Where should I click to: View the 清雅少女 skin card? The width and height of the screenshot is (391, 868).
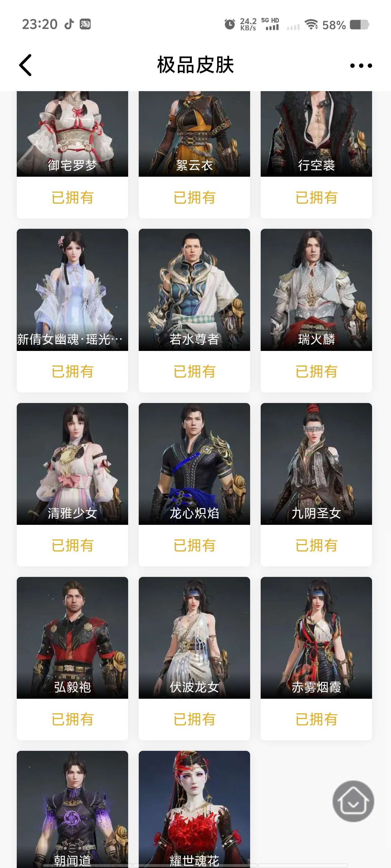pos(73,485)
